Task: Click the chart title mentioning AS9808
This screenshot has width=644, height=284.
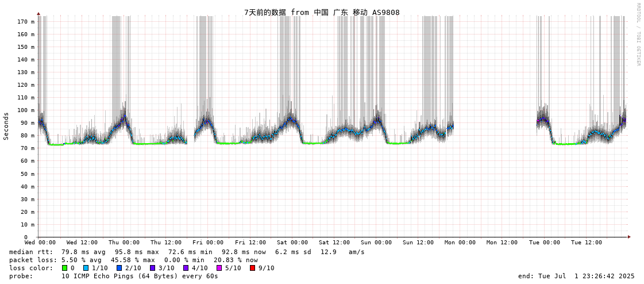Action: (x=322, y=12)
